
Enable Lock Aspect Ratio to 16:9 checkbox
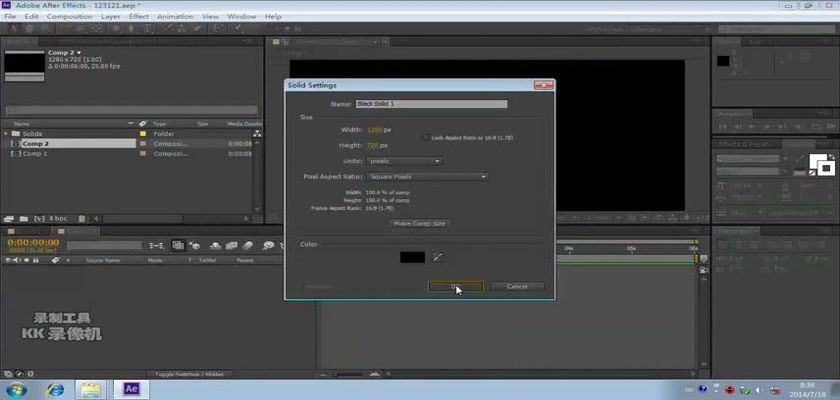coord(426,138)
